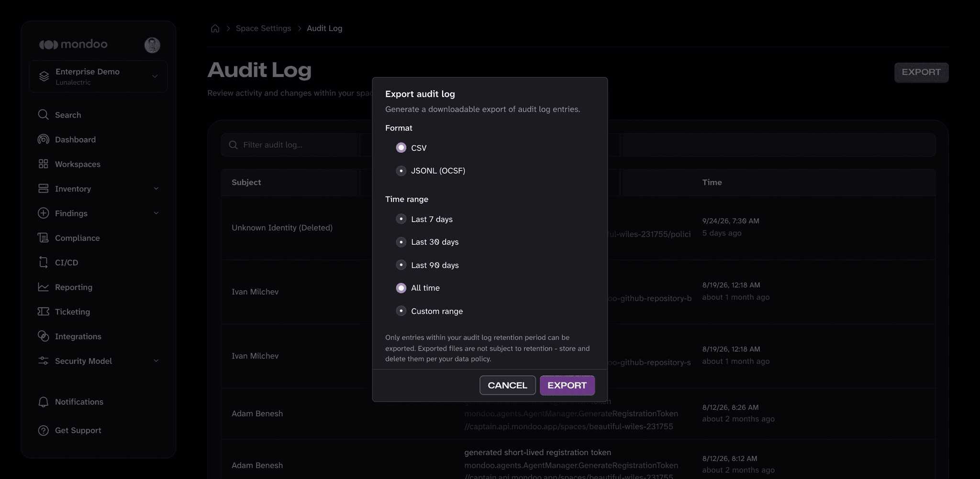The width and height of the screenshot is (980, 479).
Task: Choose the Last 7 days time range
Action: (401, 219)
